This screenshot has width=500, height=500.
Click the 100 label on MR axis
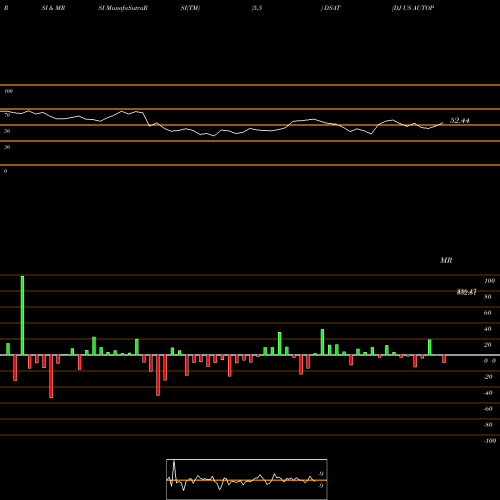(489, 281)
